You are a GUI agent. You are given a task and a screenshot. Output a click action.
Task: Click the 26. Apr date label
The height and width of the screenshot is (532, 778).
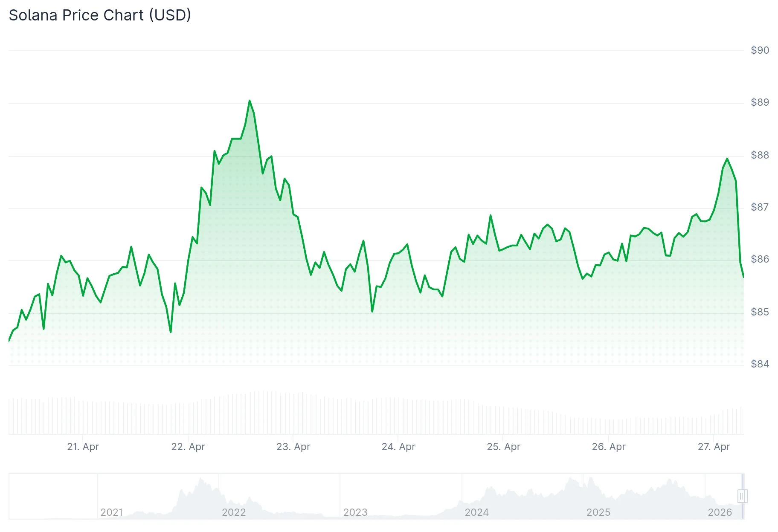609,447
